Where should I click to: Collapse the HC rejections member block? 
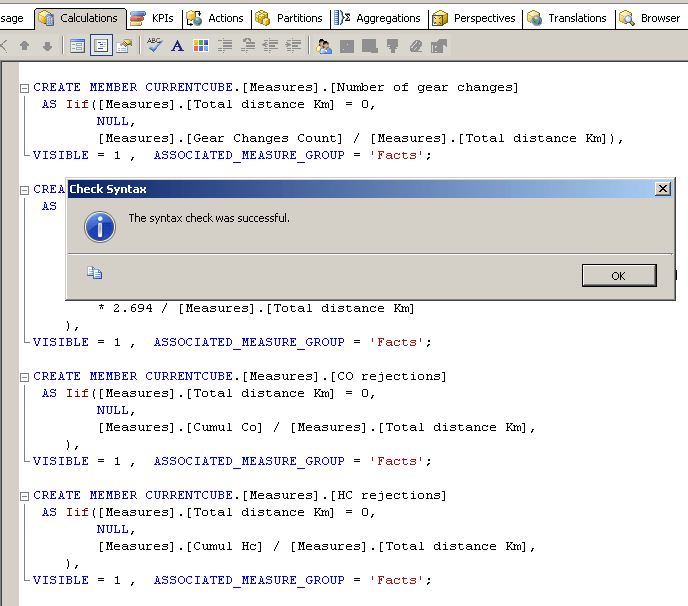point(25,496)
